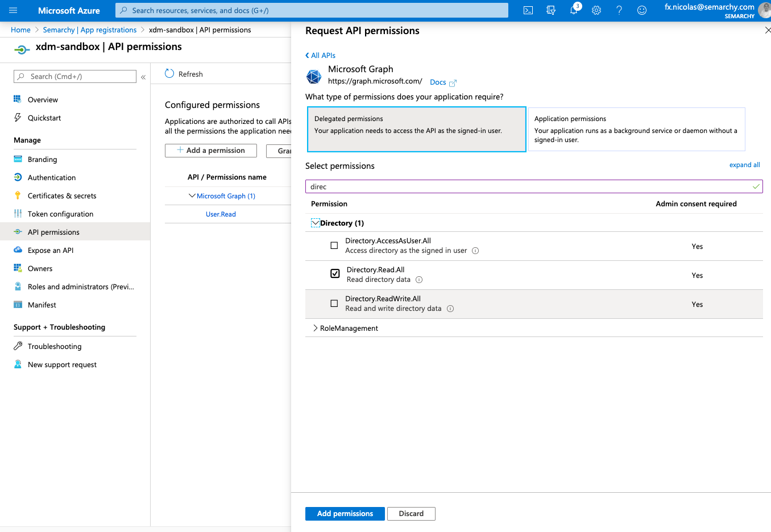Screen dimensions: 771x532
Task: Check the Directory.AccessAsUser.All checkbox
Action: (x=334, y=246)
